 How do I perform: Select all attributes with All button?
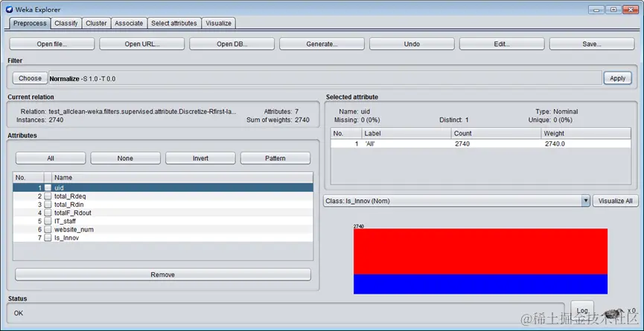(x=51, y=158)
